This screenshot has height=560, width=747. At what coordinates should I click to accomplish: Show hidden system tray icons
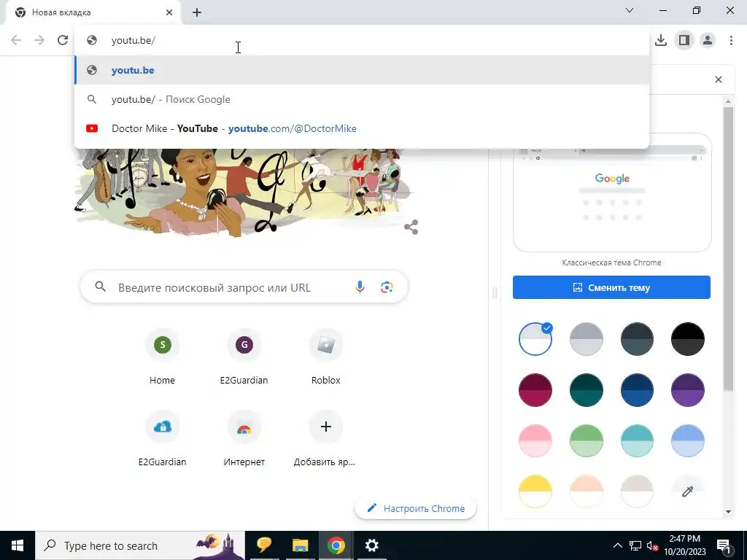(617, 545)
